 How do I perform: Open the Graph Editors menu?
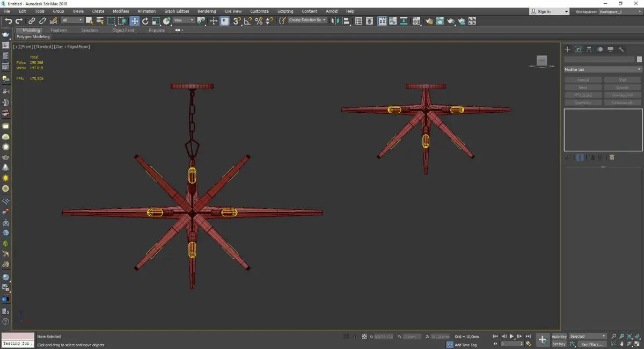pos(177,11)
